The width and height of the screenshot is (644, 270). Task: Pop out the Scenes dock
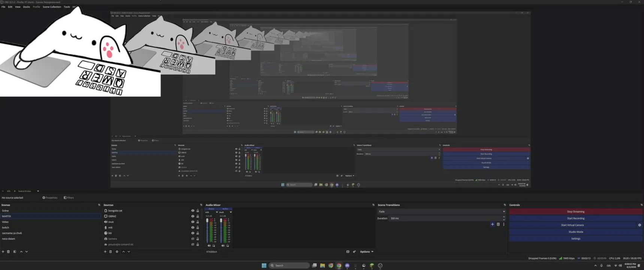pos(99,205)
